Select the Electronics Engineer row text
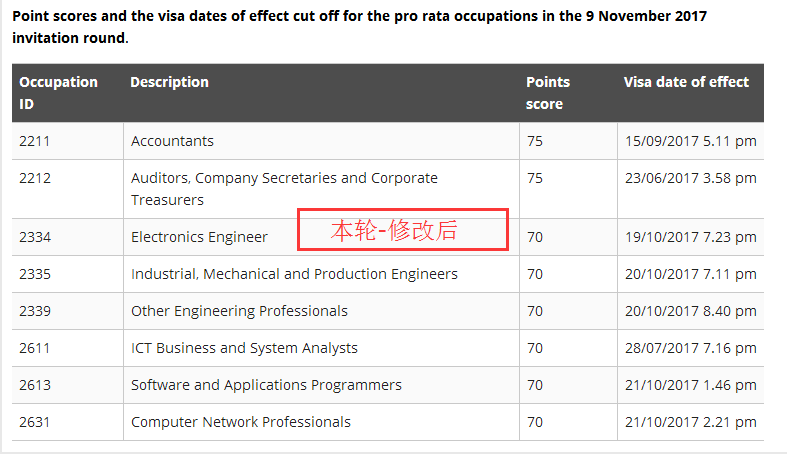Screen dimensions: 787x454 click(x=199, y=237)
